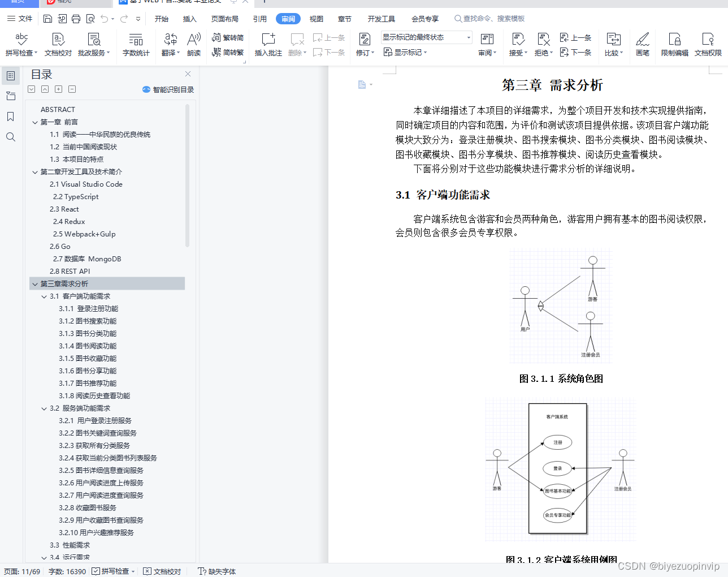Open the 文件 menu
Screen dimensions: 728x577
coord(26,19)
